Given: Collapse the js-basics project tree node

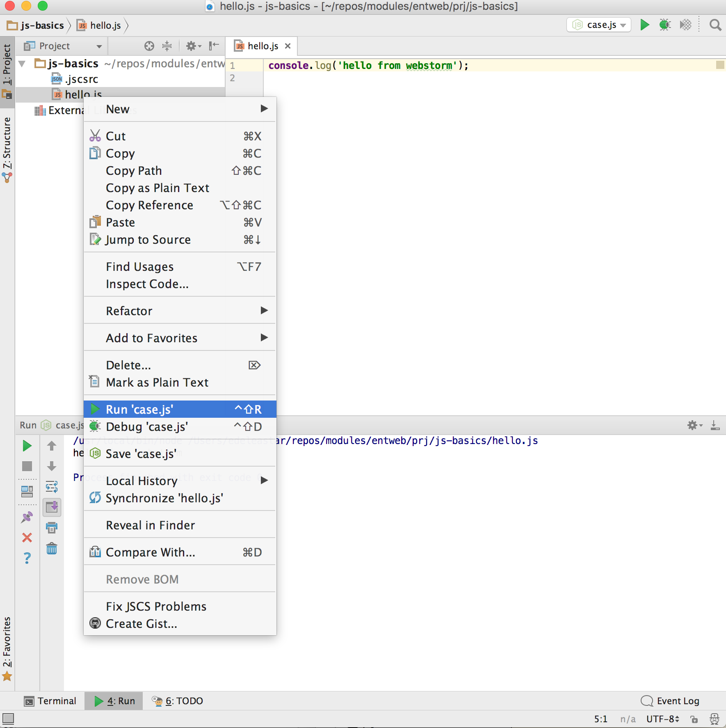Looking at the screenshot, I should 23,64.
